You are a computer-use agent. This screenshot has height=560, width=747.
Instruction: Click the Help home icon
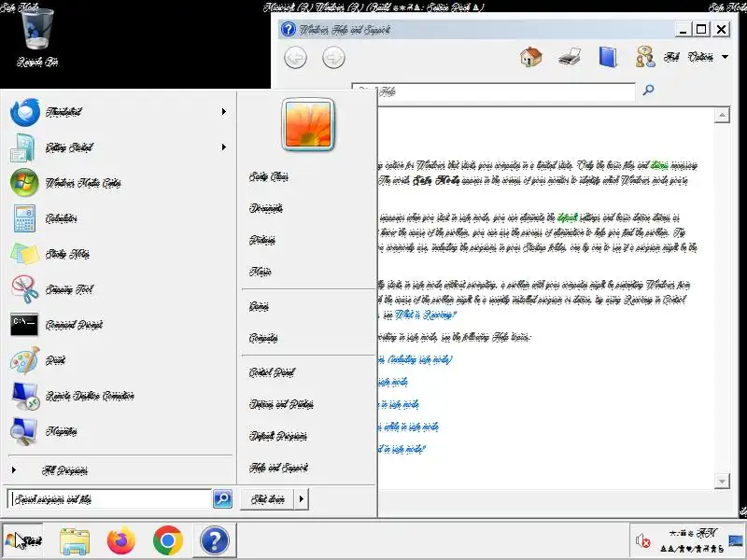click(531, 57)
